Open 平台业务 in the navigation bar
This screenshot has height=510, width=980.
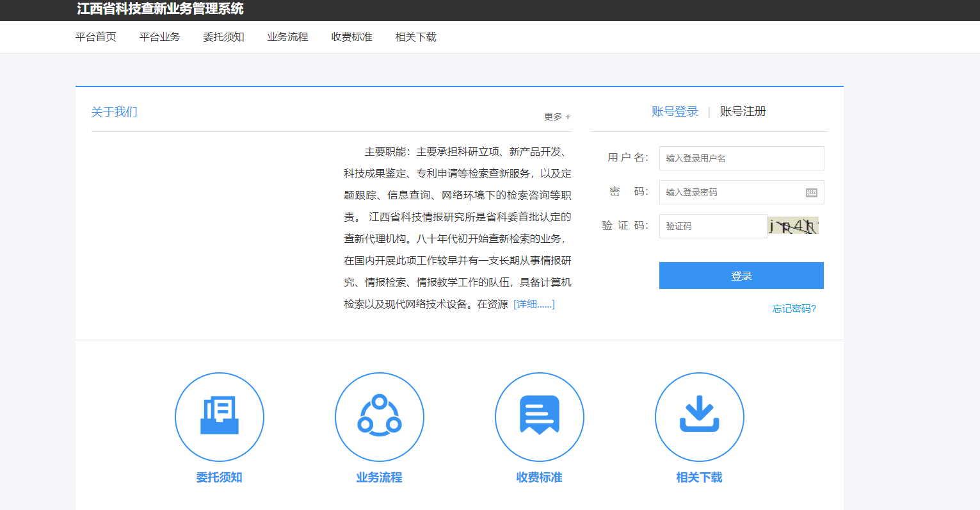pos(160,37)
